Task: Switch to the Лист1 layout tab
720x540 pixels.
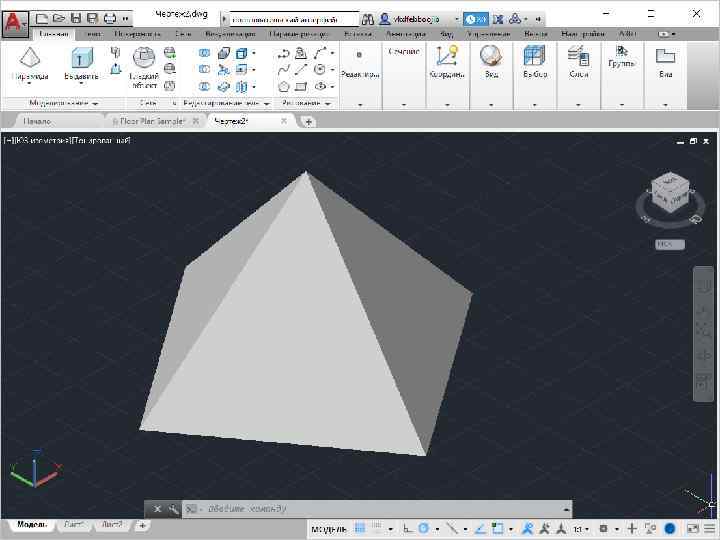Action: tap(74, 524)
